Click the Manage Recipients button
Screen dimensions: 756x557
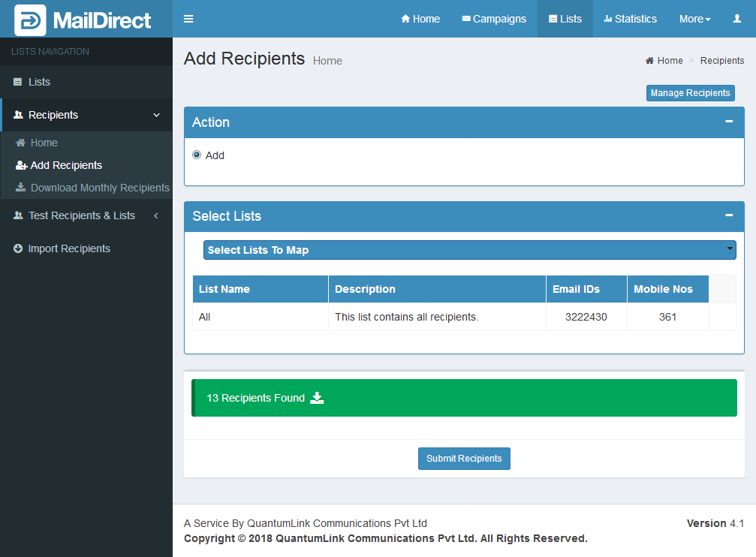690,93
